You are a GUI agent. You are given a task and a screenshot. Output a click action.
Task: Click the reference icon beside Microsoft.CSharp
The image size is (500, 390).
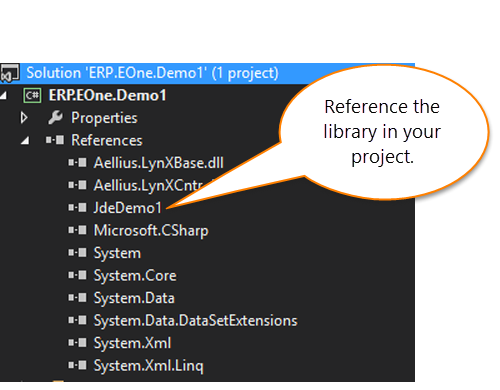77,230
